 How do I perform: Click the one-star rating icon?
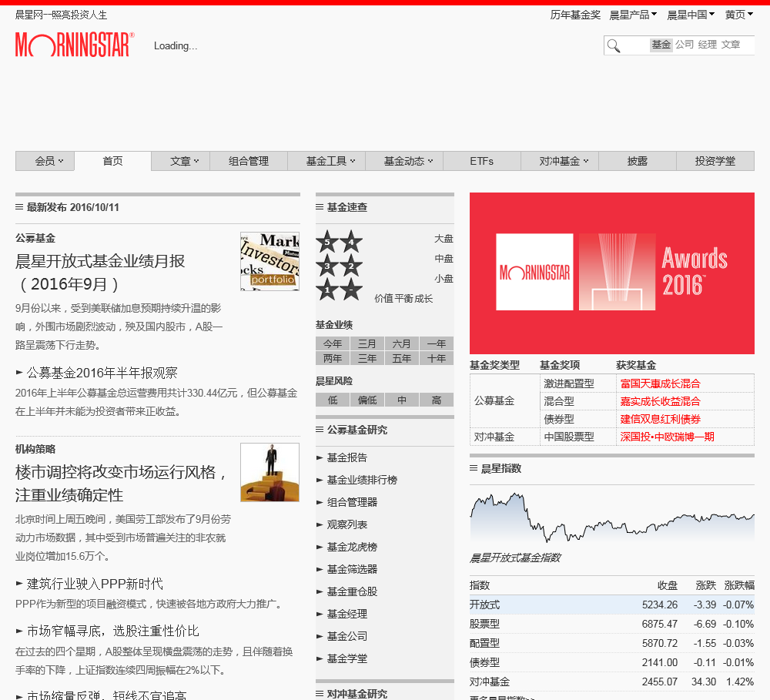click(327, 290)
